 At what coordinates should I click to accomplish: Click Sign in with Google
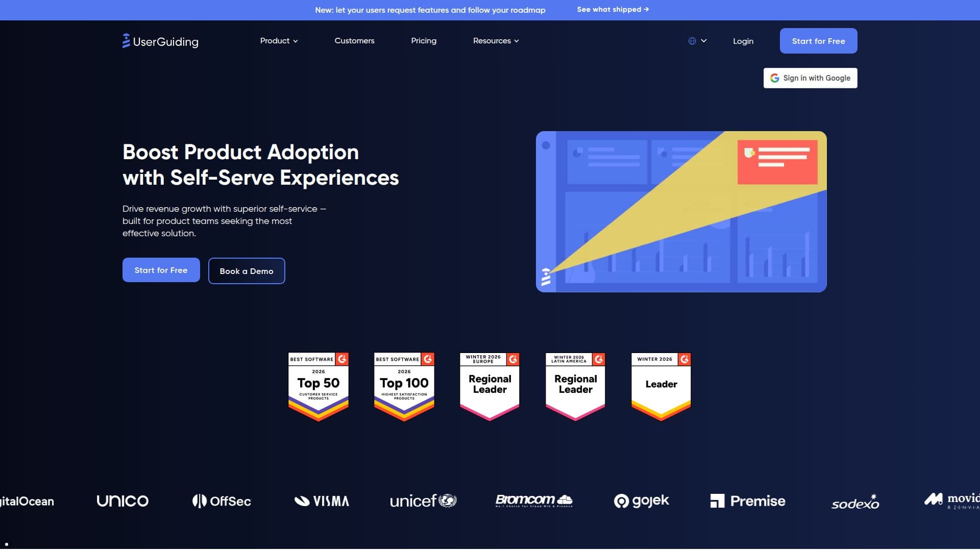810,78
